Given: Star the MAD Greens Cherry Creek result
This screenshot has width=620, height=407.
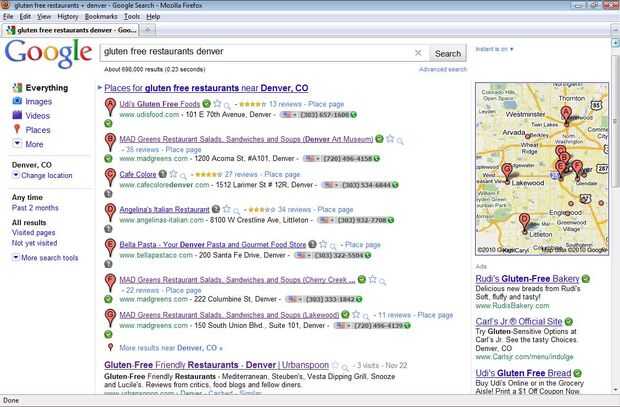Looking at the screenshot, I should (x=372, y=279).
